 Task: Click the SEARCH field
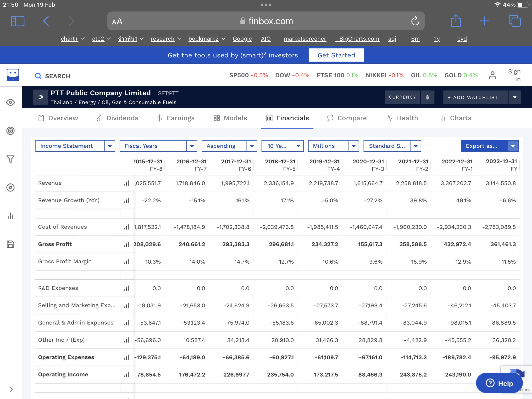pyautogui.click(x=53, y=76)
